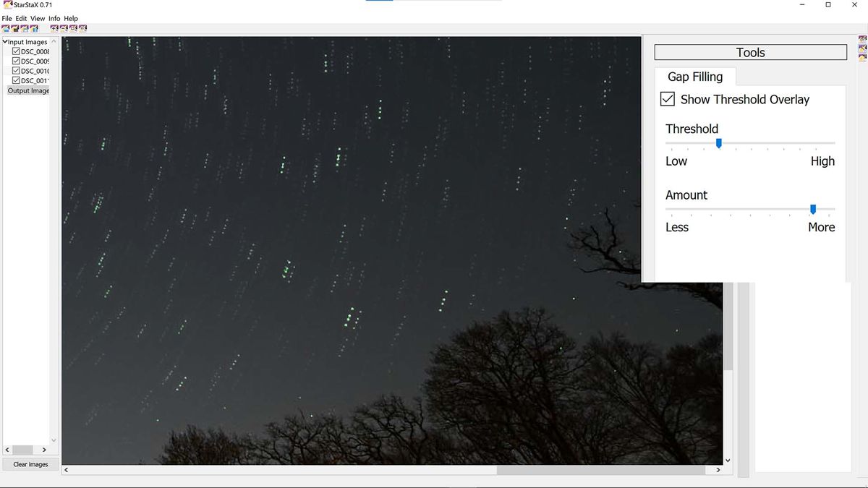Uncheck Show Threshold Overlay
Image resolution: width=868 pixels, height=488 pixels.
pos(668,99)
